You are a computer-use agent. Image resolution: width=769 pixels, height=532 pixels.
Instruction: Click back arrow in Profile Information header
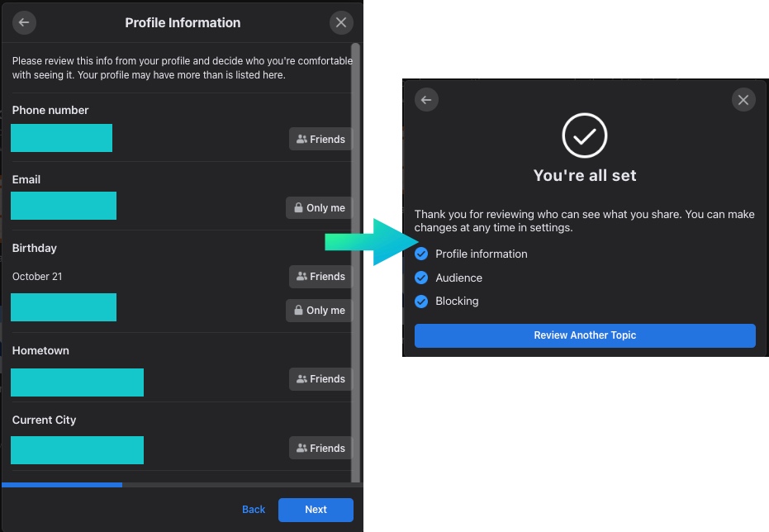(x=24, y=23)
